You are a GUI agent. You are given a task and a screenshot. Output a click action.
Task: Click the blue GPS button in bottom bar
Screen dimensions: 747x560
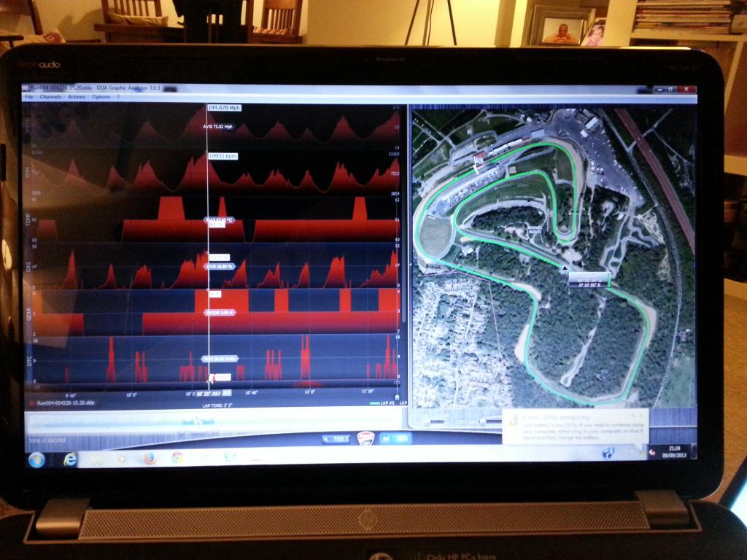click(x=396, y=438)
